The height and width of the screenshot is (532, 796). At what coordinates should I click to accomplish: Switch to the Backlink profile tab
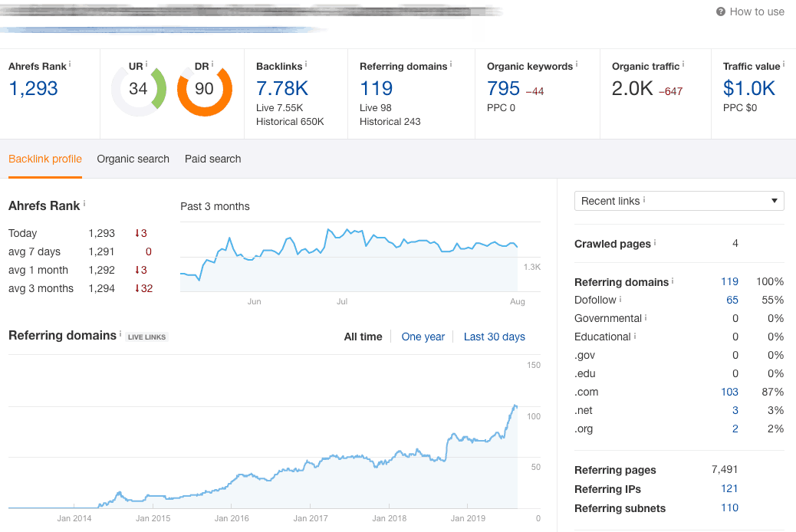pos(45,159)
